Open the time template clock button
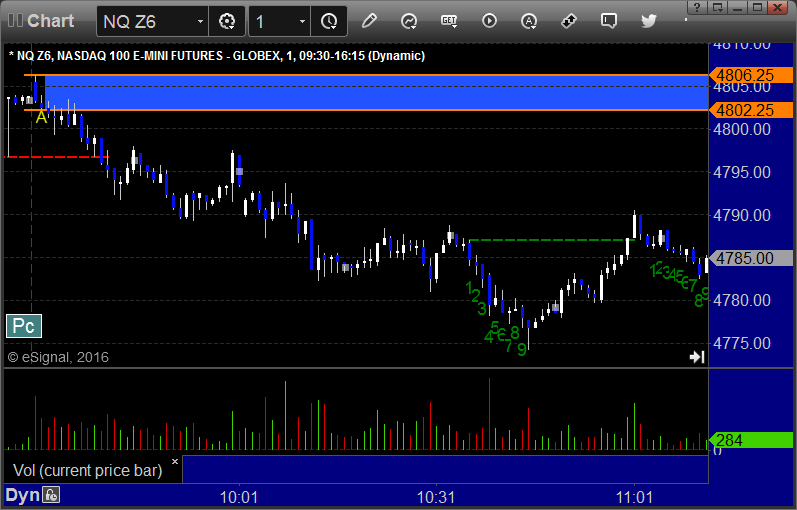The width and height of the screenshot is (797, 510). tap(329, 21)
